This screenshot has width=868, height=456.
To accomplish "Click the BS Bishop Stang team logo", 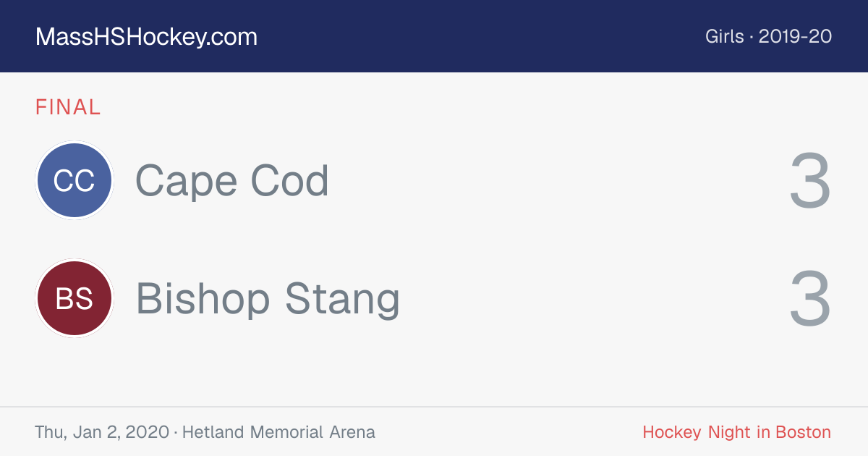I will point(75,298).
